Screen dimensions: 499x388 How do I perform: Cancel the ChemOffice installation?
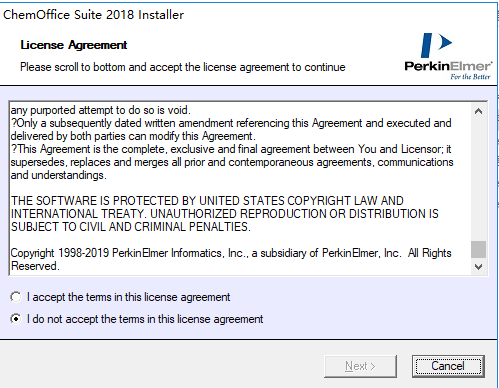(x=448, y=366)
